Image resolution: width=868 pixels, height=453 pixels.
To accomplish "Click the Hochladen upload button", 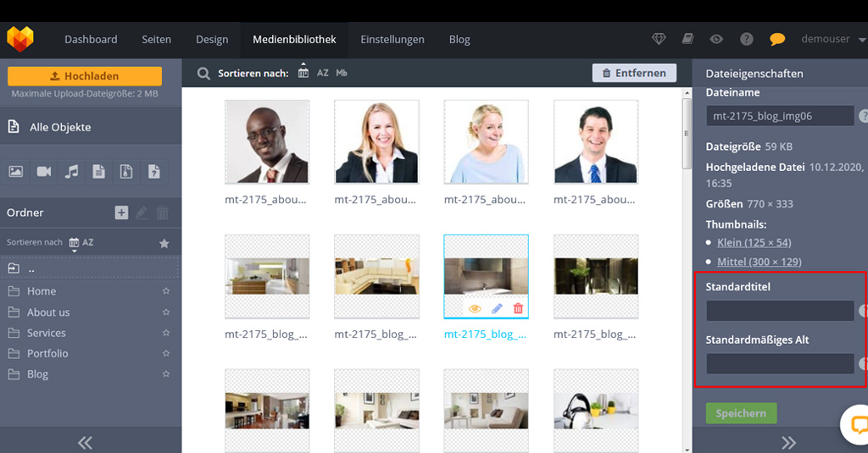I will pos(85,75).
